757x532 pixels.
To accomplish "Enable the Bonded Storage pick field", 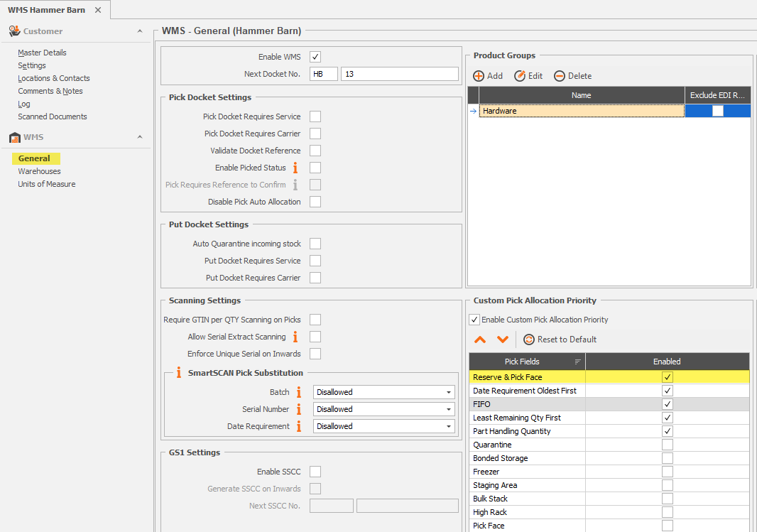I will [x=668, y=458].
